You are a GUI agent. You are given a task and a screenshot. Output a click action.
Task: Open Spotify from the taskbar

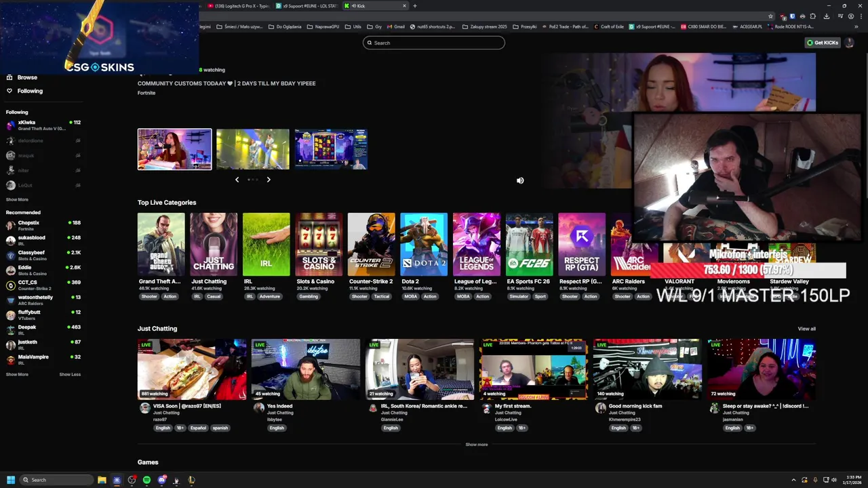[146, 480]
